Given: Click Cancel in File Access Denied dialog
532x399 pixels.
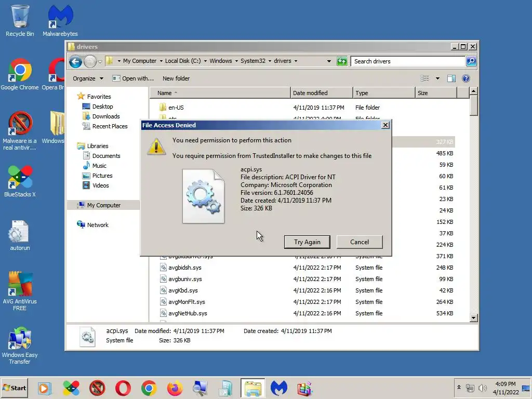Looking at the screenshot, I should tap(360, 242).
